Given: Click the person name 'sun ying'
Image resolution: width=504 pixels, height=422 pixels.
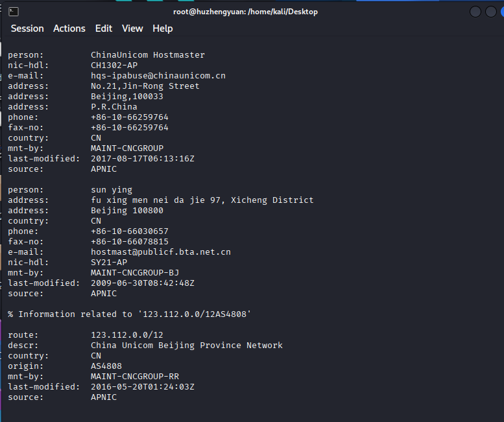Looking at the screenshot, I should [112, 190].
